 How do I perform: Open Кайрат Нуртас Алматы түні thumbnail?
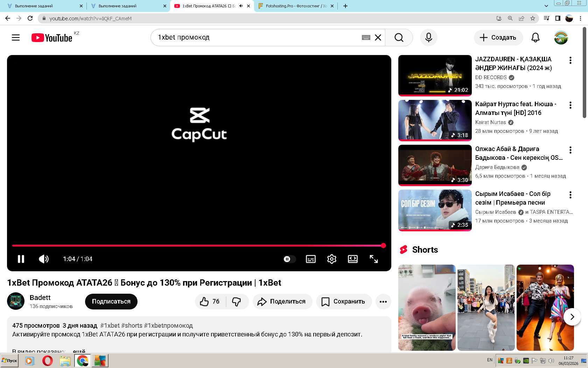click(x=435, y=120)
